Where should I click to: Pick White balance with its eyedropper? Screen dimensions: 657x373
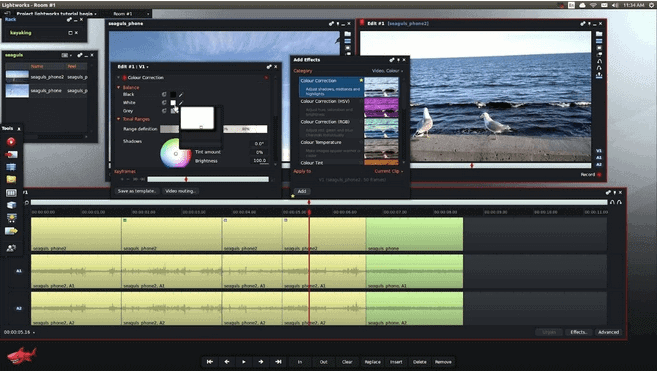(x=181, y=103)
